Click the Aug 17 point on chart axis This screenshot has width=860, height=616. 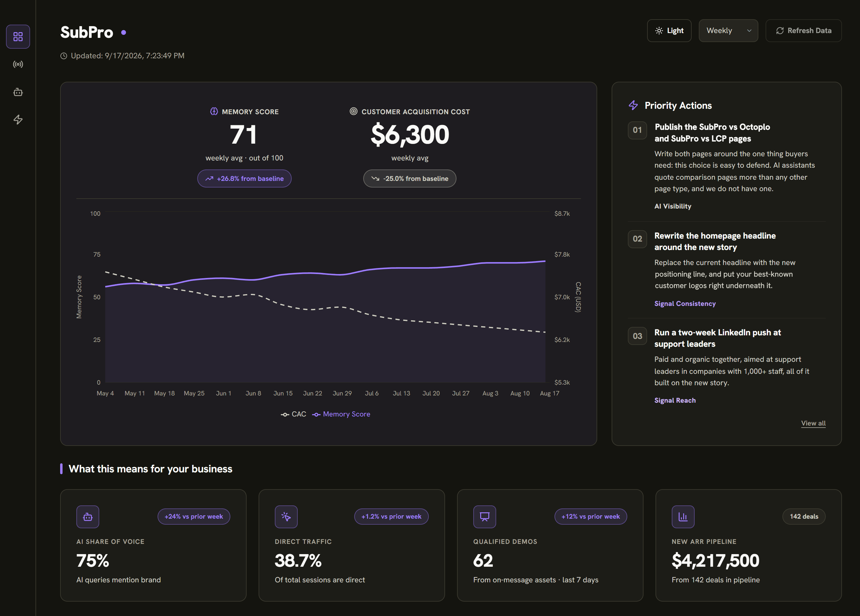pos(549,393)
